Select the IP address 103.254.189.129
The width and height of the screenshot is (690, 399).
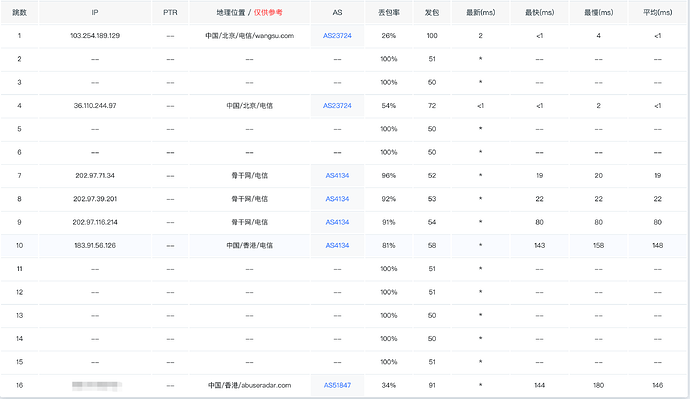(95, 36)
